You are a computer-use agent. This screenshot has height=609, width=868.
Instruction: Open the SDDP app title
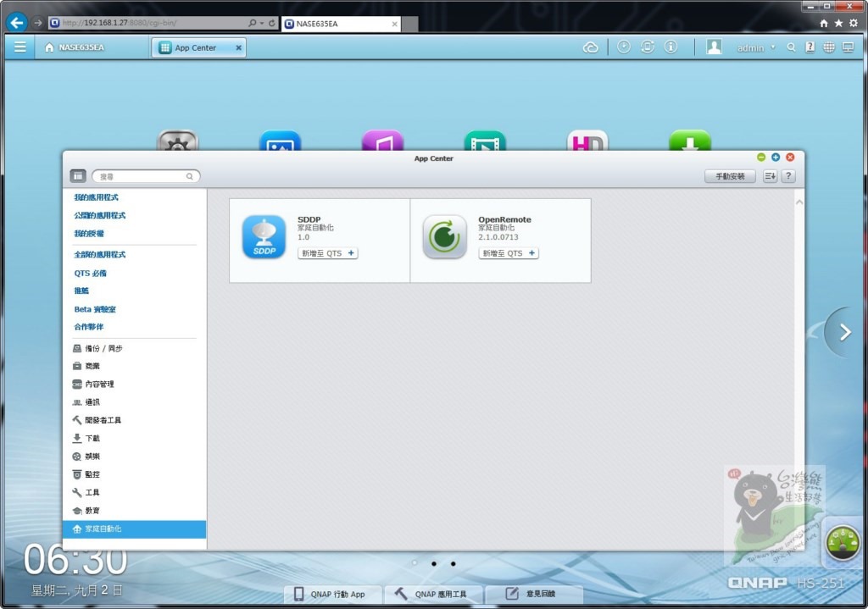(309, 219)
